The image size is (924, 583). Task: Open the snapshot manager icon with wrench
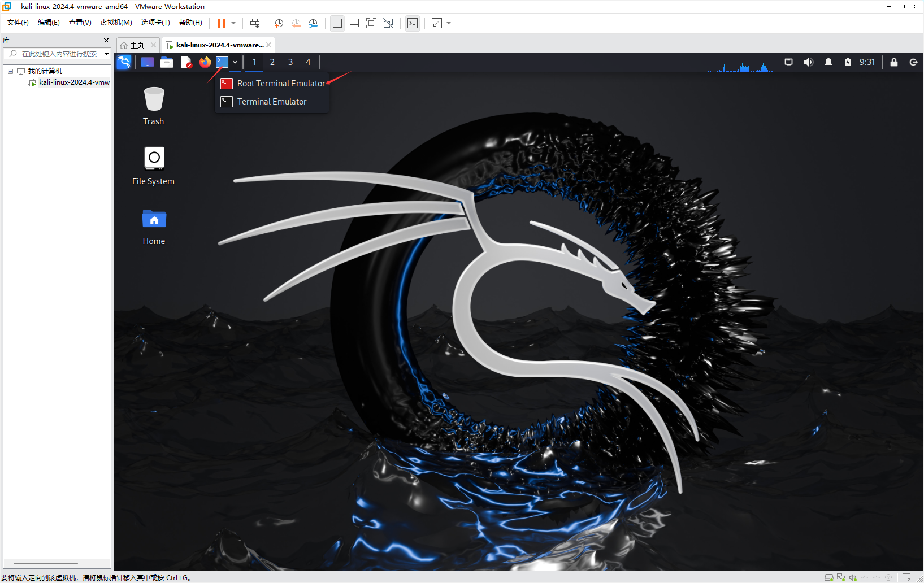313,23
